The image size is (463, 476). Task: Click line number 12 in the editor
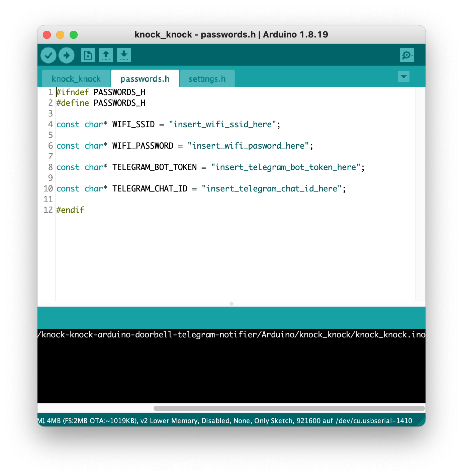tap(49, 210)
